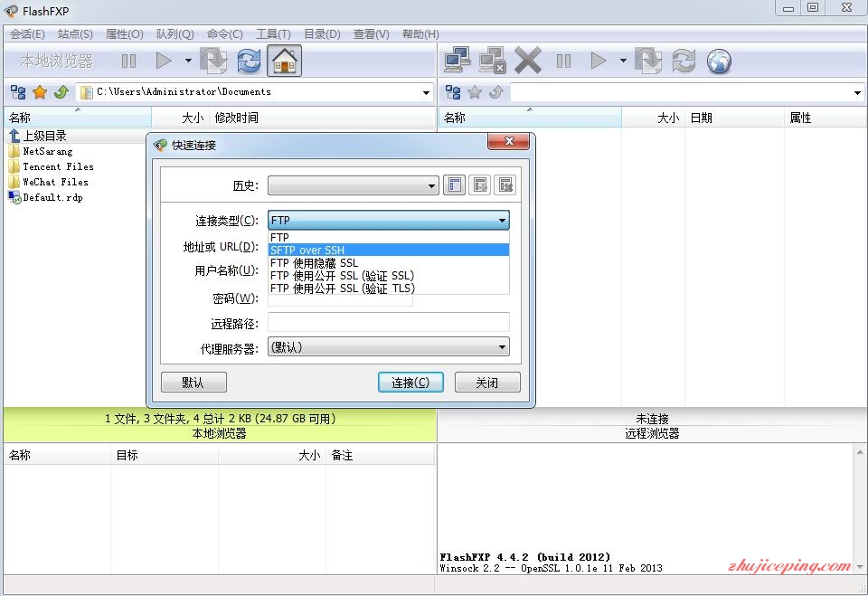Open the 目录(D) menu
Screen dimensions: 868x596
click(322, 34)
